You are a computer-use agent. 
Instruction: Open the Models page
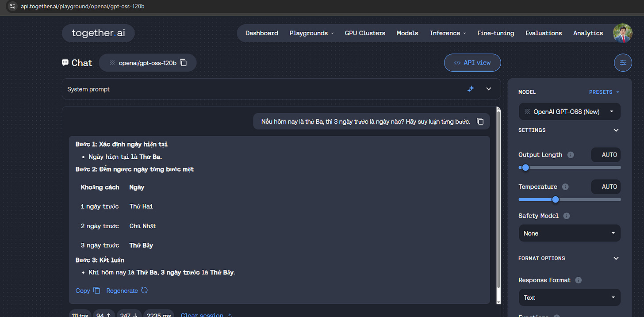pyautogui.click(x=407, y=33)
